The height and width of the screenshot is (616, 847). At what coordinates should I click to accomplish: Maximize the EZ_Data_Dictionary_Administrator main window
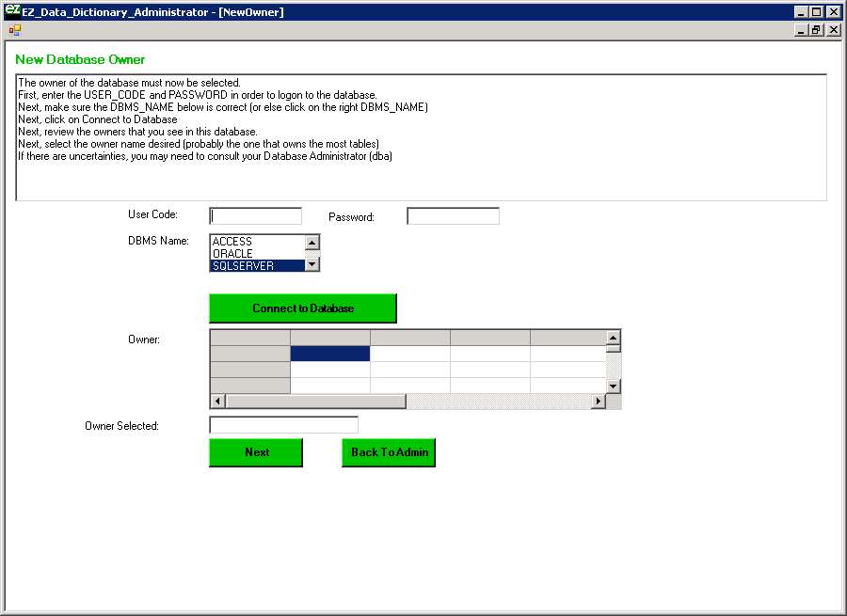(817, 12)
